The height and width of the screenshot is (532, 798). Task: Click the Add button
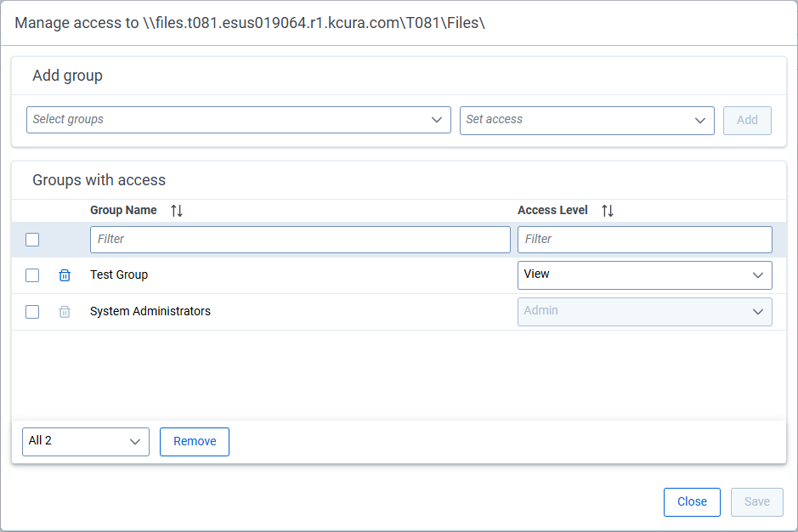click(747, 120)
